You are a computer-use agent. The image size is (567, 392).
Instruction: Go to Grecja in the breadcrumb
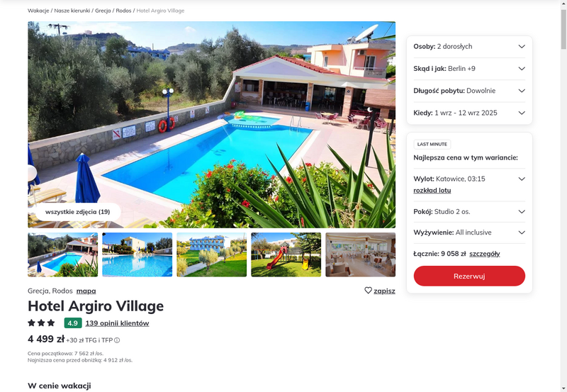click(x=103, y=11)
